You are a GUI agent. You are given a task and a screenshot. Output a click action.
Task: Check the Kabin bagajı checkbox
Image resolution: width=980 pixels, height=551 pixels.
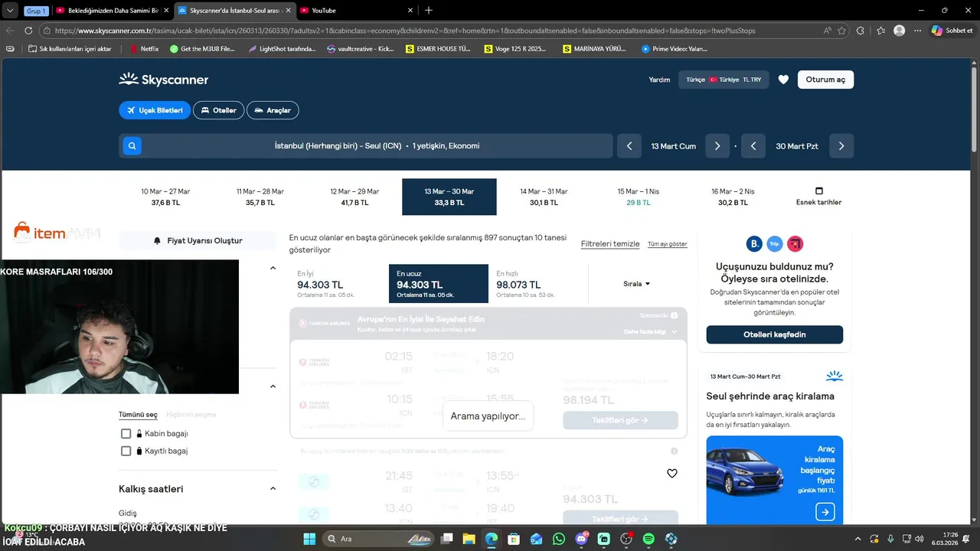pos(126,433)
